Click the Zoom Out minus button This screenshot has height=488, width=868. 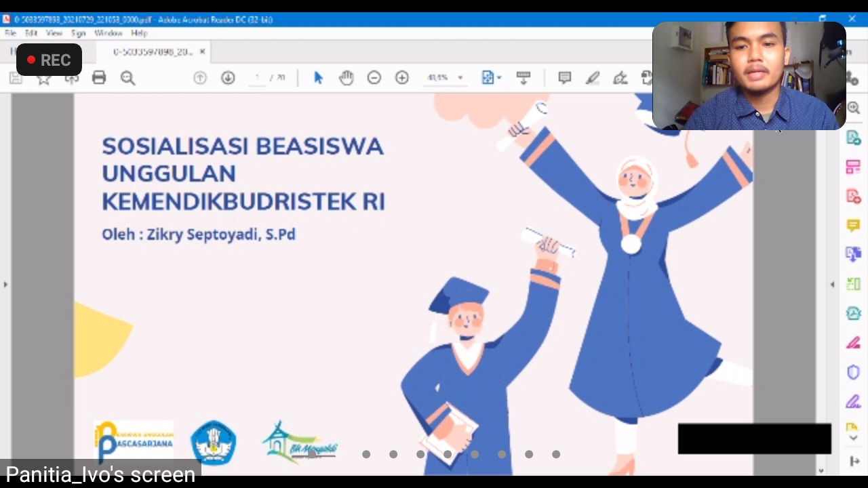point(374,78)
